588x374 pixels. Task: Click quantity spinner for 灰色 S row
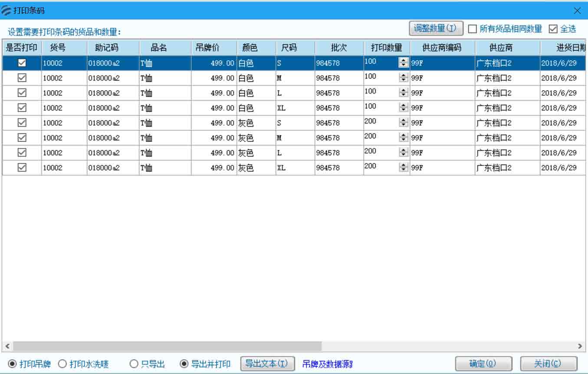pyautogui.click(x=404, y=123)
